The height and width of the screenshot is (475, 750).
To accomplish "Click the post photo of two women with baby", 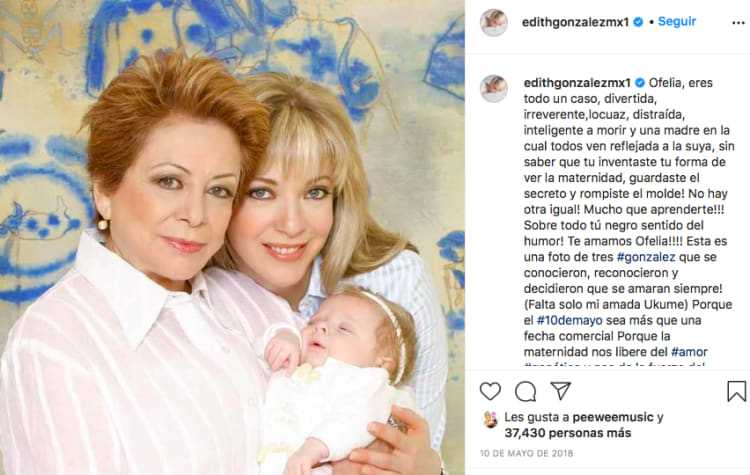I will coord(232,237).
